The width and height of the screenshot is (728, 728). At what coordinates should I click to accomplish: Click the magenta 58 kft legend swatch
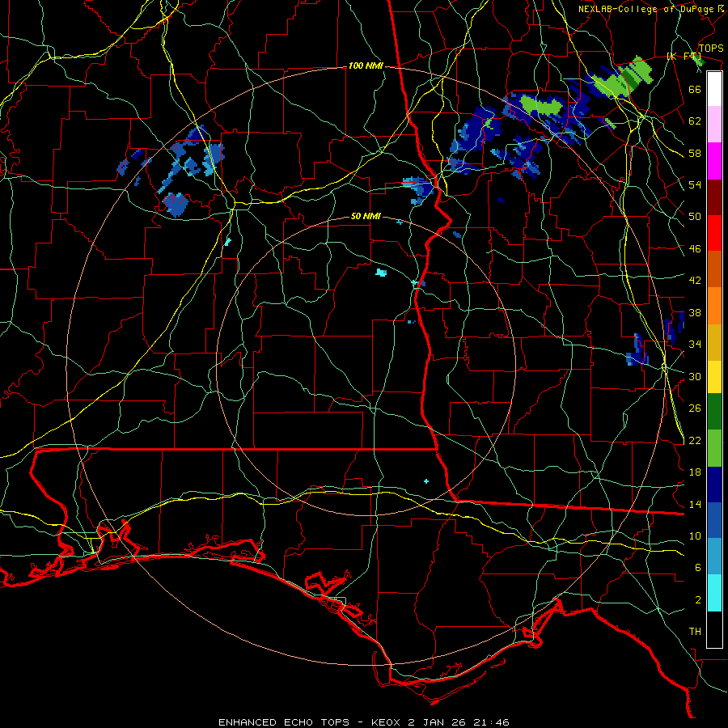click(714, 161)
